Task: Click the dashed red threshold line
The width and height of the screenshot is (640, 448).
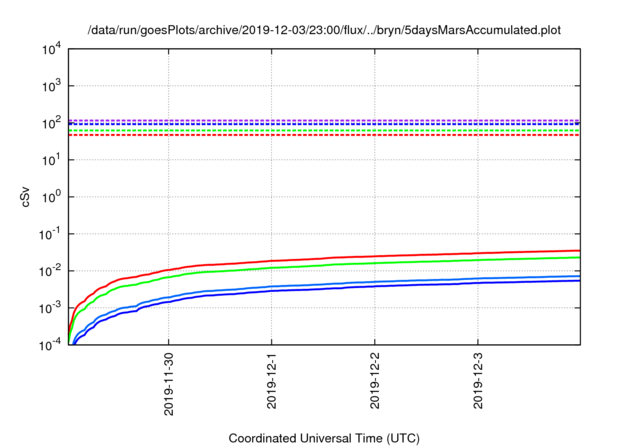Action: coord(324,135)
